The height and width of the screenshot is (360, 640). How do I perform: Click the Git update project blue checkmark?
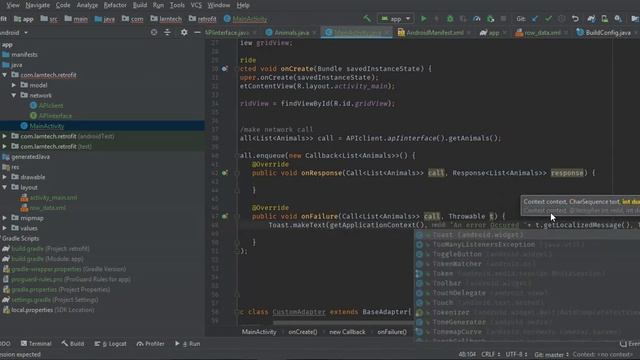click(535, 19)
